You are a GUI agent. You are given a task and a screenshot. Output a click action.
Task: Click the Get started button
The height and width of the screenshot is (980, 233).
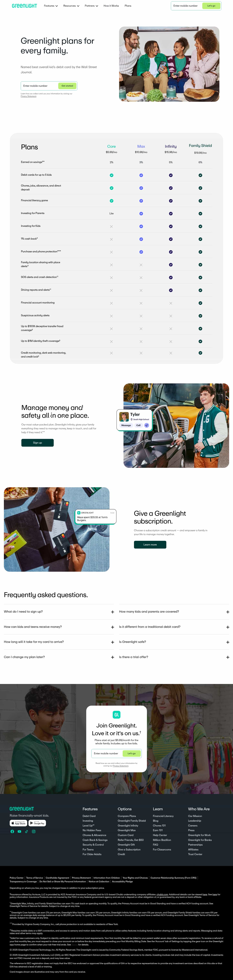point(67,86)
